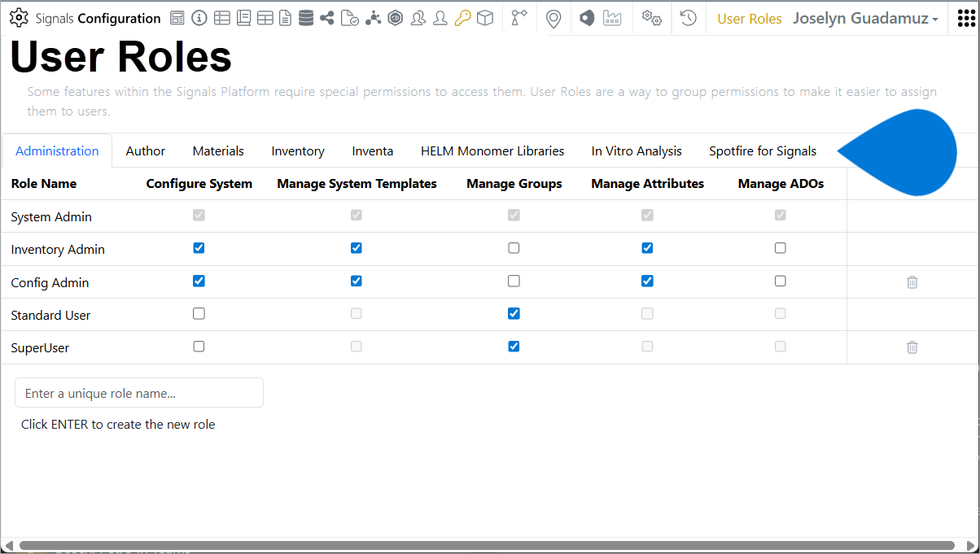Click the User Roles link in the header
980x554 pixels.
click(749, 18)
